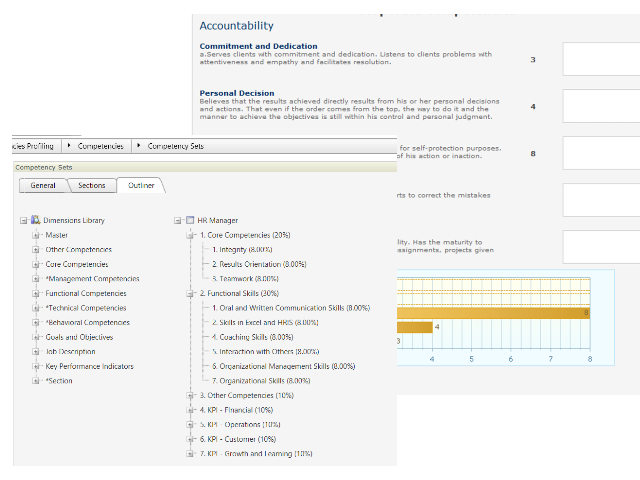Click the chart bar labeled 8
This screenshot has height=480, width=640.
click(493, 313)
